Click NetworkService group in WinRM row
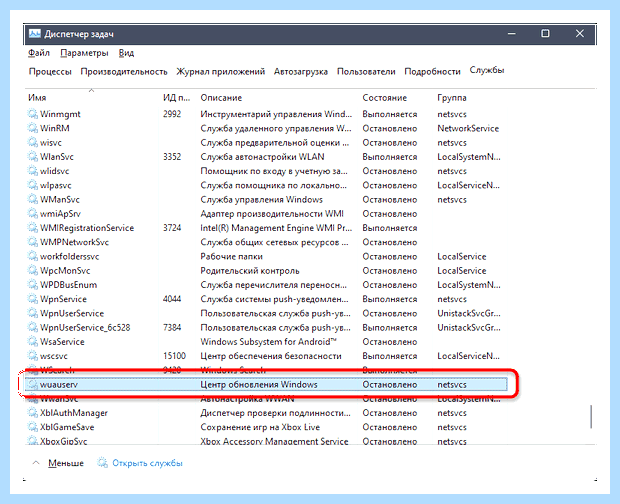The width and height of the screenshot is (620, 504). pyautogui.click(x=468, y=128)
